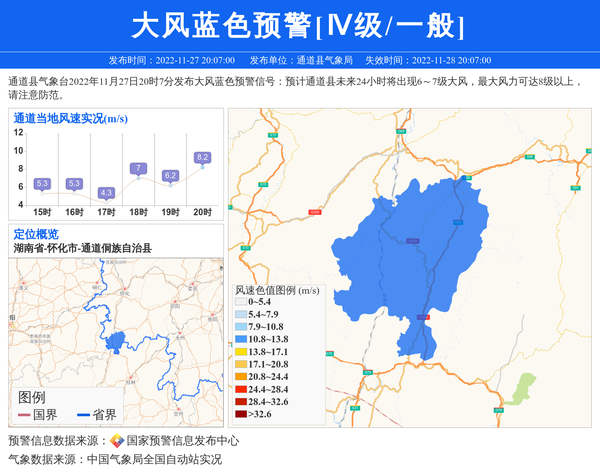Click the 图例 label in the overview map
The image size is (600, 471).
click(31, 397)
